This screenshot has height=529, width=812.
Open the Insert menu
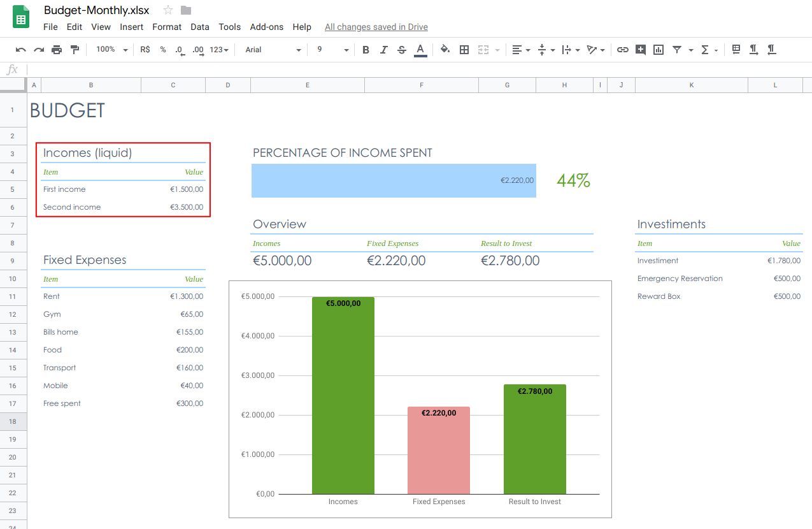[132, 27]
